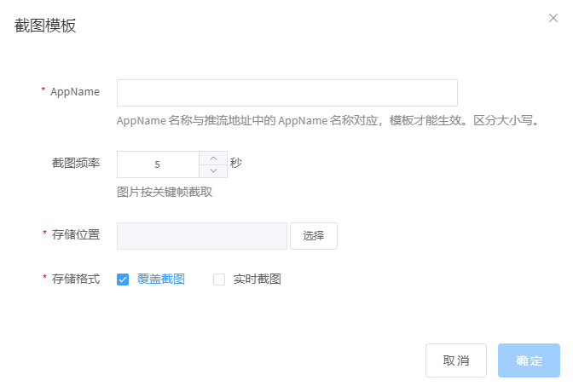Image resolution: width=573 pixels, height=392 pixels.
Task: Click the 覆盖截图 label text
Action: (x=161, y=279)
